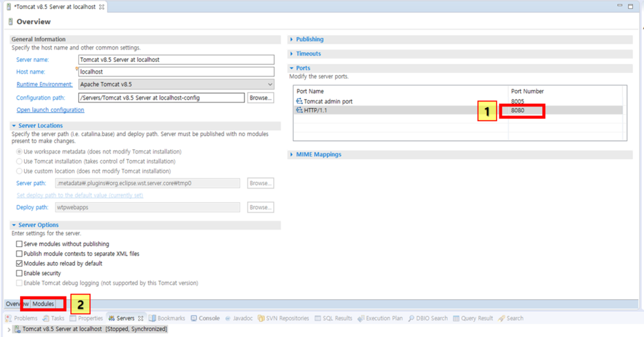Close the Servers view tab
This screenshot has width=644, height=337.
pyautogui.click(x=140, y=318)
